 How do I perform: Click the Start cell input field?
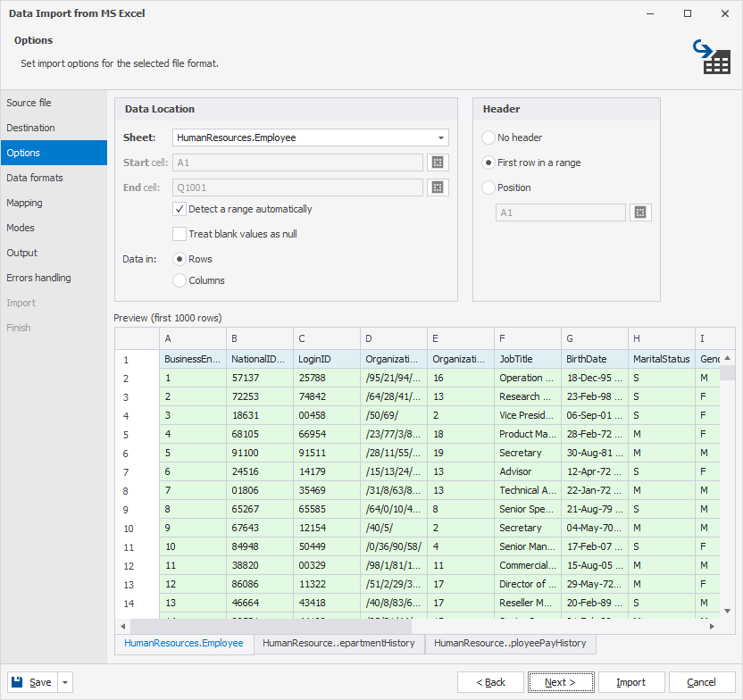pos(297,162)
